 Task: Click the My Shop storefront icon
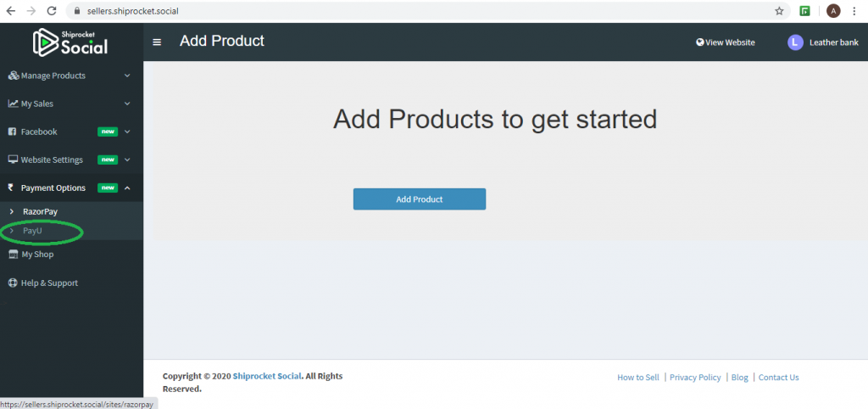pyautogui.click(x=14, y=255)
